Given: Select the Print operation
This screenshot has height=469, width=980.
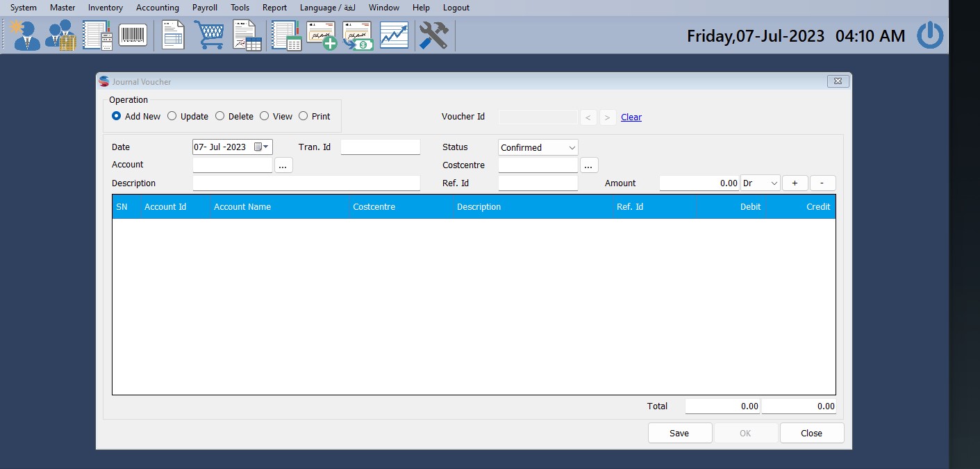Looking at the screenshot, I should point(314,116).
